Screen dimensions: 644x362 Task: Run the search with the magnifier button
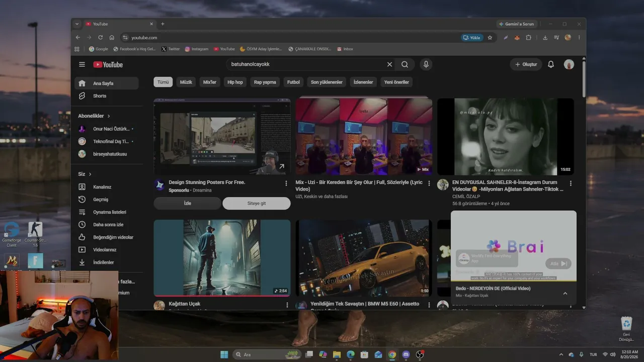pyautogui.click(x=405, y=64)
